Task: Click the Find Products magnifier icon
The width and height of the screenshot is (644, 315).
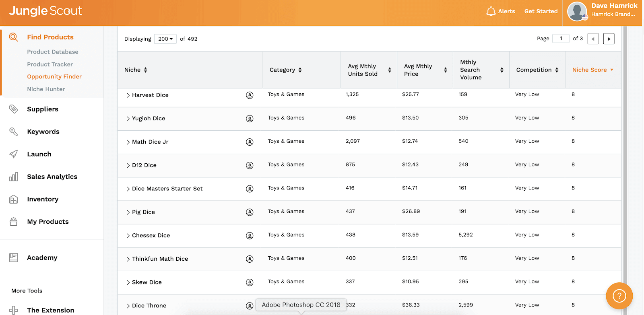Action: point(14,37)
